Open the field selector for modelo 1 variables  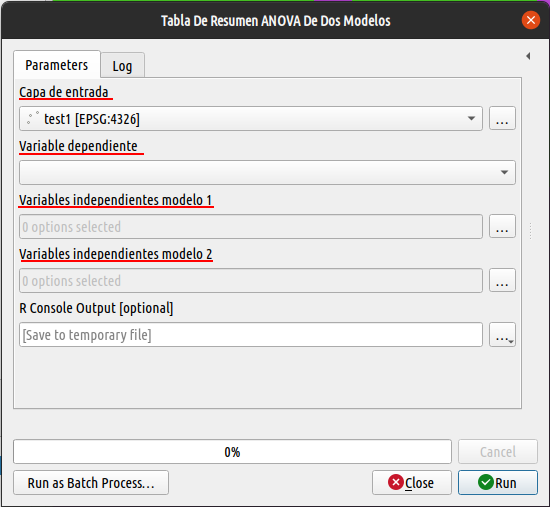[x=502, y=227]
